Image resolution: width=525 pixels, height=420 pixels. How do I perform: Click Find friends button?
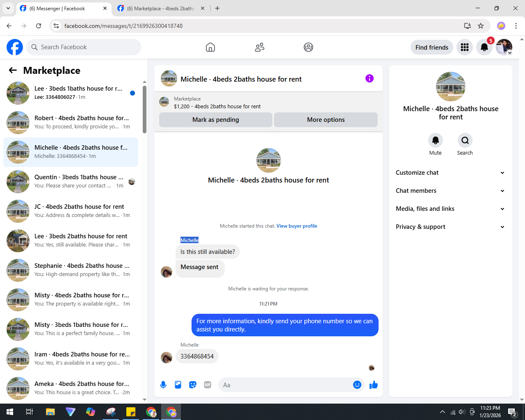[x=432, y=47]
